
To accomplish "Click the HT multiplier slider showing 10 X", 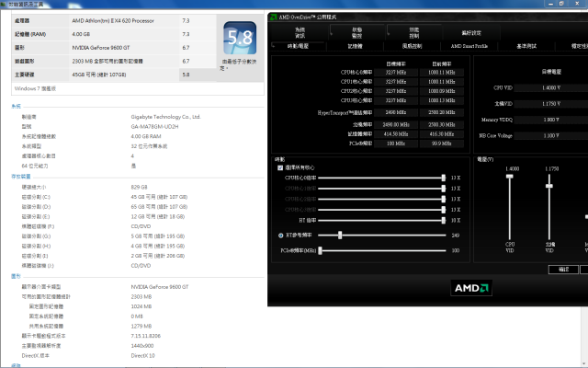I will tap(382, 221).
